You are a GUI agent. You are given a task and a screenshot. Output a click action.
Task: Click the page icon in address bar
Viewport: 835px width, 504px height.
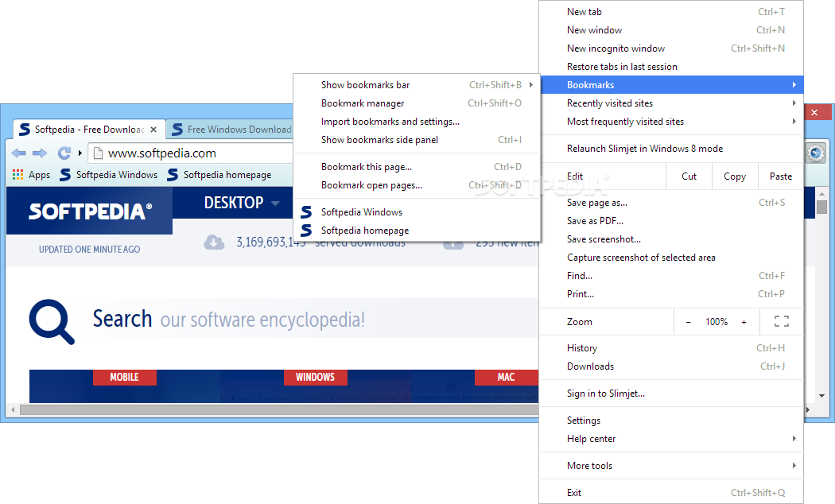98,153
